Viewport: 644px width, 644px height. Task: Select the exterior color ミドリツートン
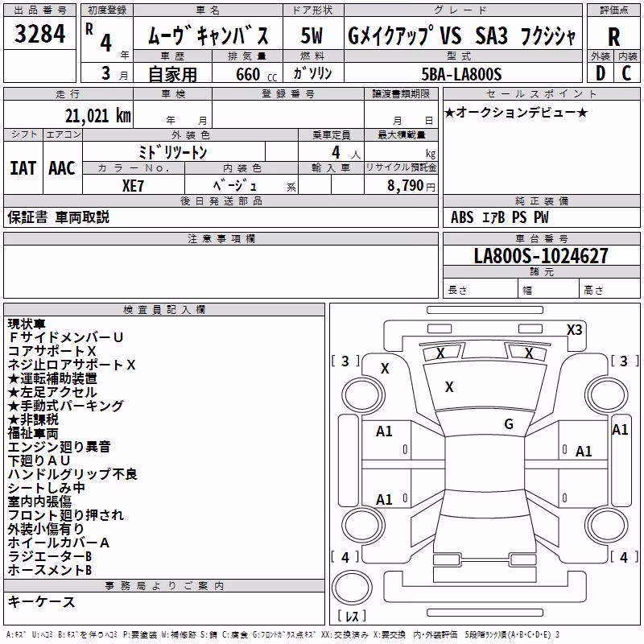tap(172, 152)
